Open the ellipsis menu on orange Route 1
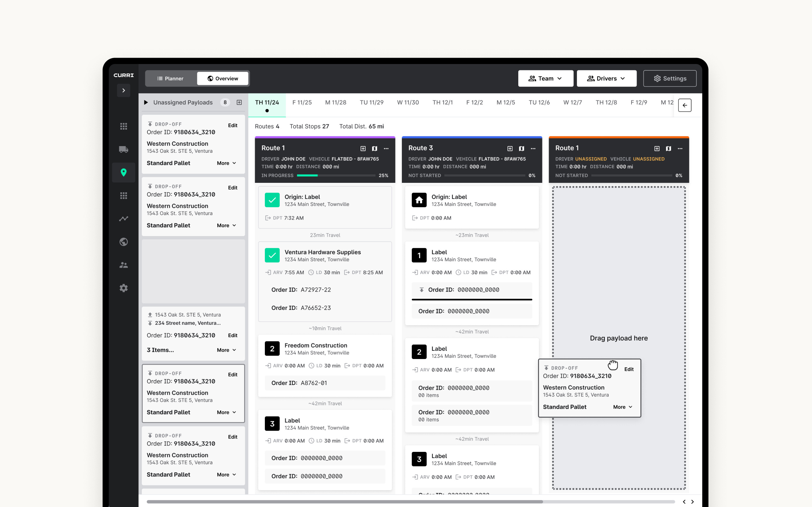Image resolution: width=812 pixels, height=507 pixels. pyautogui.click(x=680, y=148)
